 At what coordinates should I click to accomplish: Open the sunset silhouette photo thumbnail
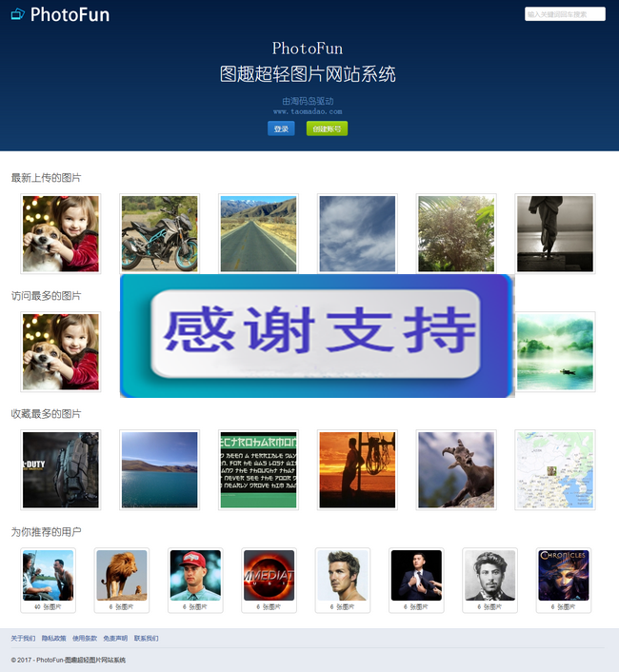pyautogui.click(x=357, y=469)
